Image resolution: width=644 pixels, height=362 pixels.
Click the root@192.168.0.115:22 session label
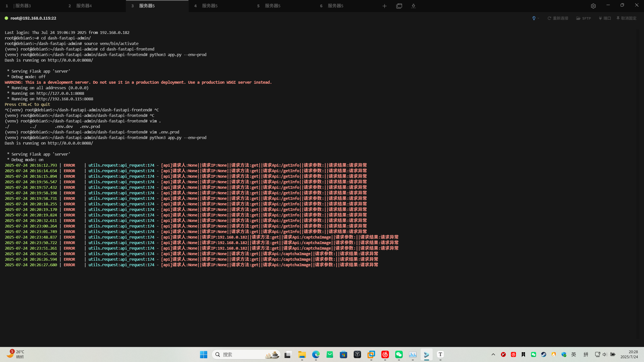click(33, 18)
